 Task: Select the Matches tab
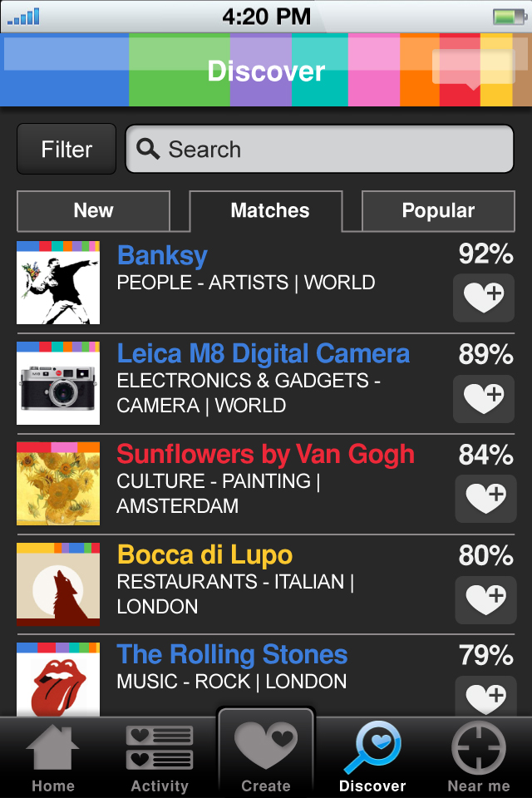coord(270,211)
